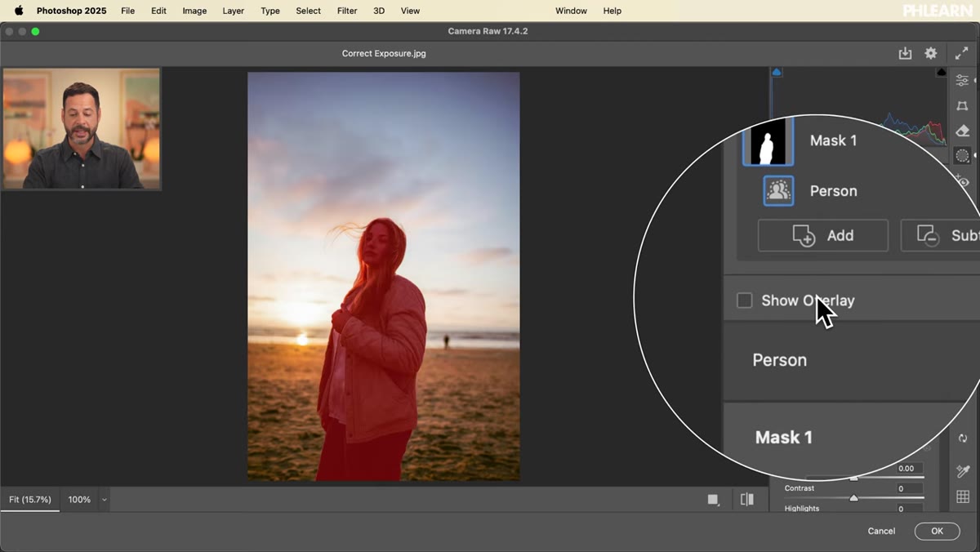Click the save image download icon
Viewport: 980px width, 552px height.
pos(905,53)
